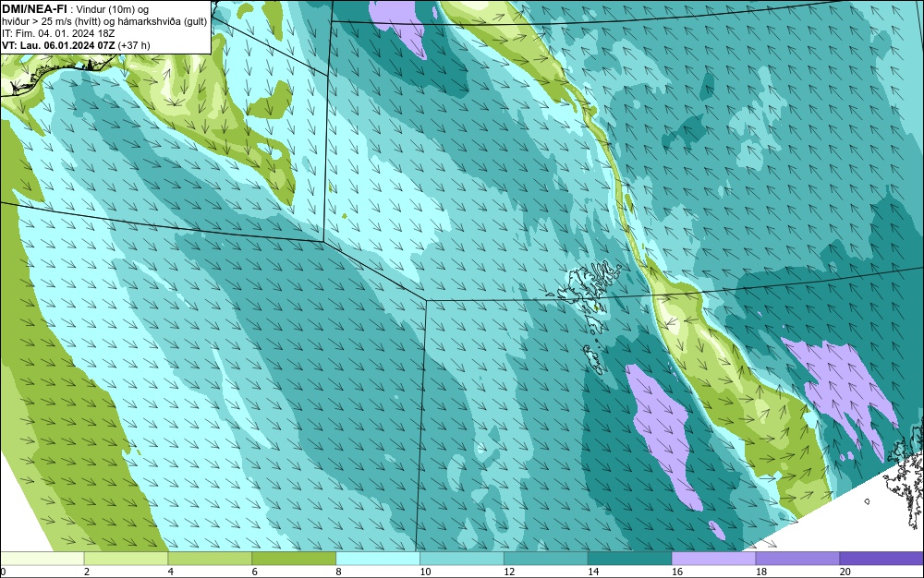Click the '(+37 h)' forecast offset text
This screenshot has height=578, width=924.
click(134, 45)
